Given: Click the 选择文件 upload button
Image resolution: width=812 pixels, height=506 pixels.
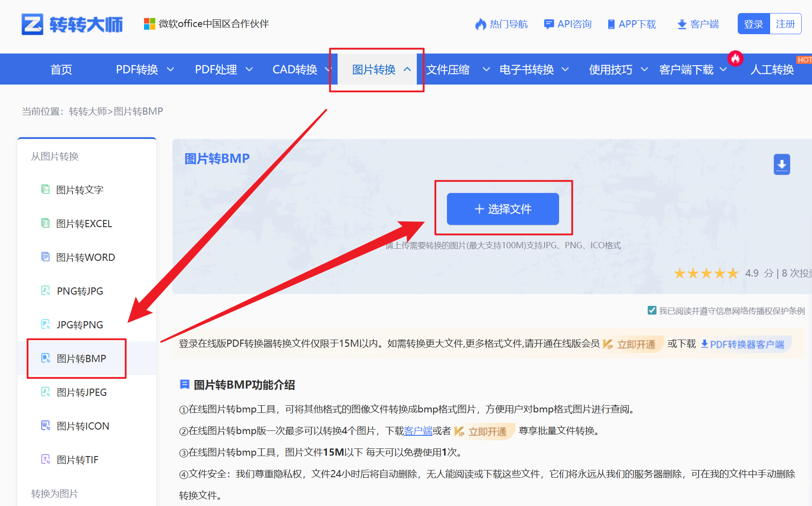Looking at the screenshot, I should click(503, 209).
